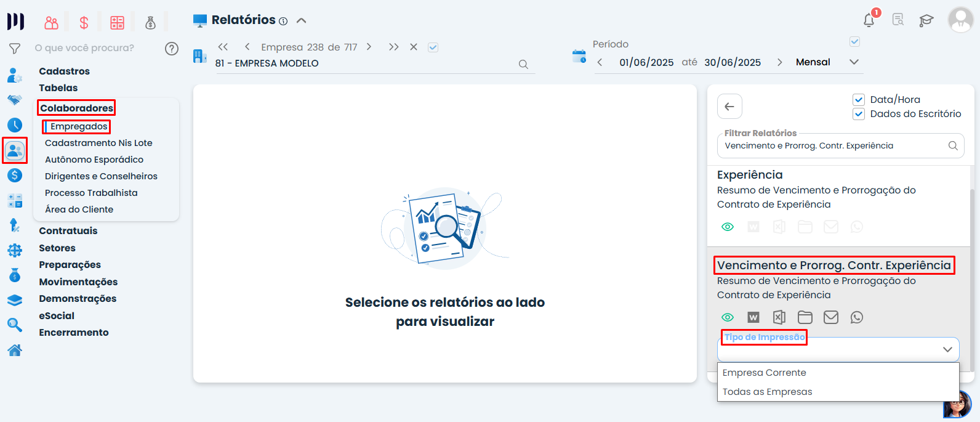
Task: Click the Filtrar Relatórios search field
Action: point(831,146)
